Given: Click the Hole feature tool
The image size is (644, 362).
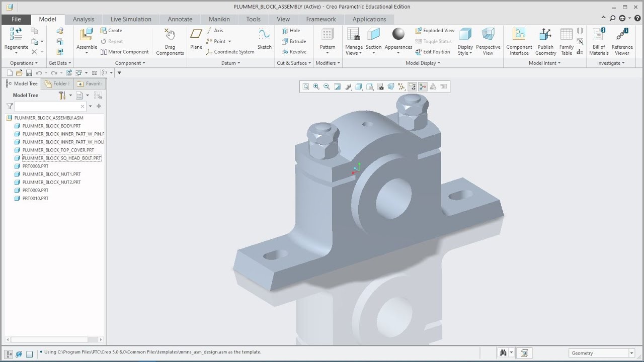Looking at the screenshot, I should pyautogui.click(x=291, y=30).
